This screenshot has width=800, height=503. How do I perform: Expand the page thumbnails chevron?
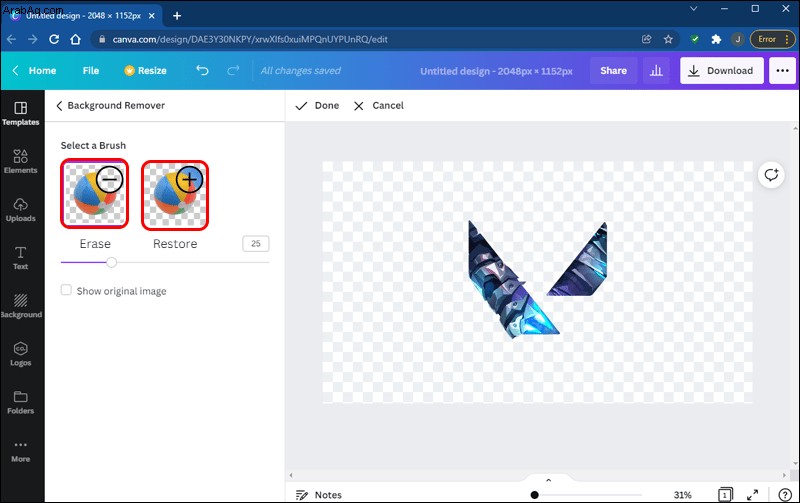point(548,480)
